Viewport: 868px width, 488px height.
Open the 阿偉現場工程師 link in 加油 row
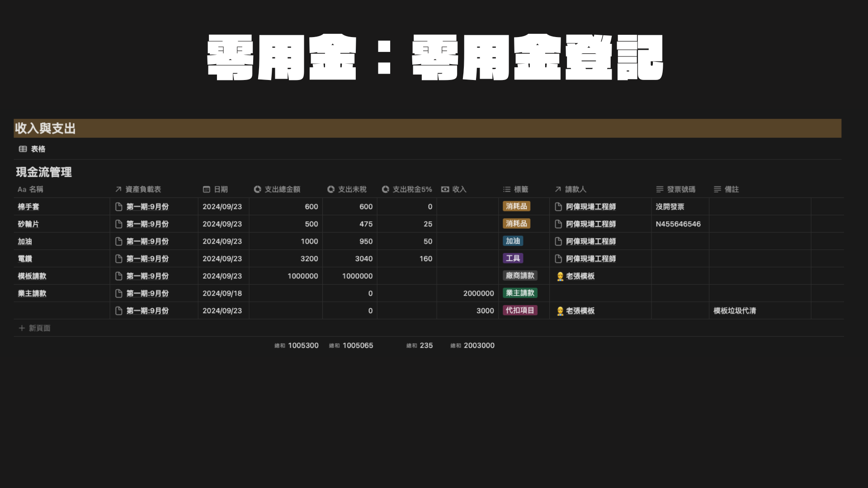coord(590,241)
